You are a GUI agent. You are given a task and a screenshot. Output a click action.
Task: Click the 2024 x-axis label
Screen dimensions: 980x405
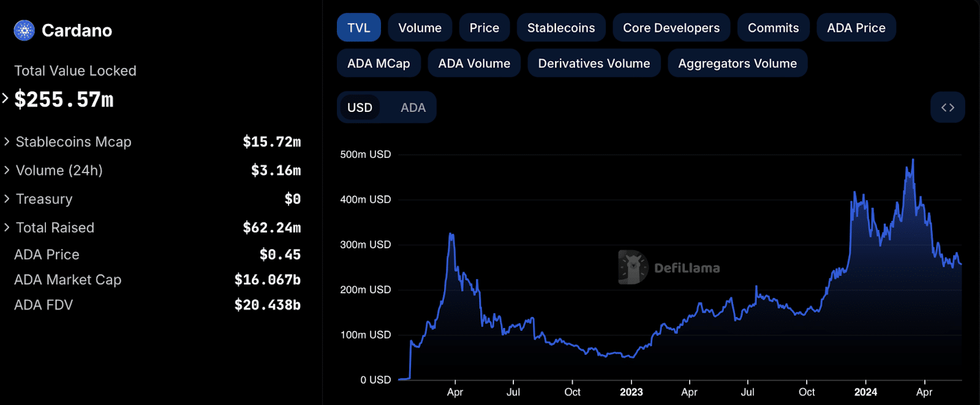(x=865, y=392)
